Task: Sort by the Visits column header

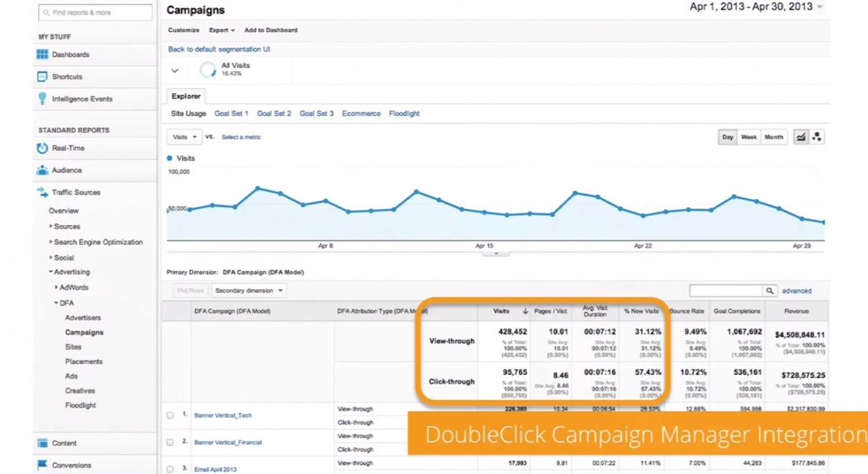Action: tap(505, 311)
